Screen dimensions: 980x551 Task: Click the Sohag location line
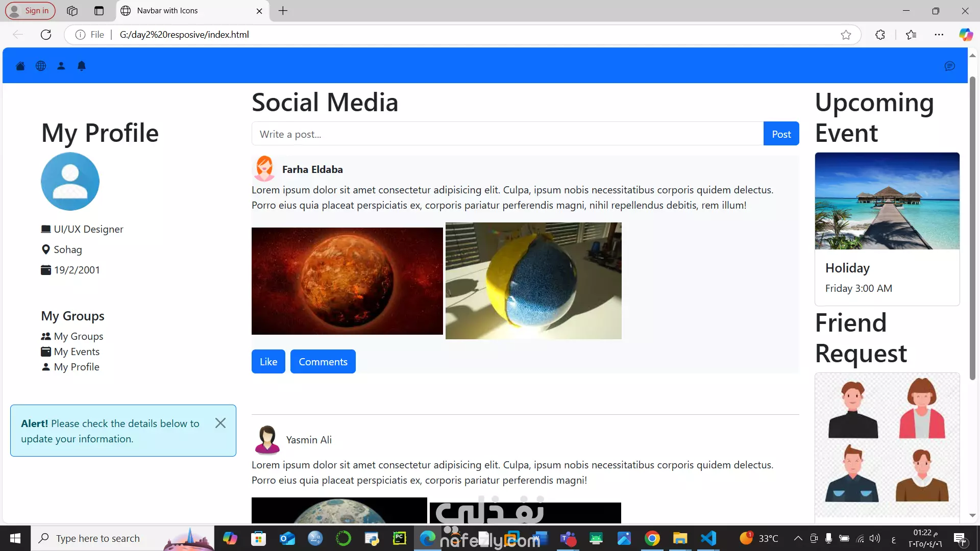coord(62,249)
